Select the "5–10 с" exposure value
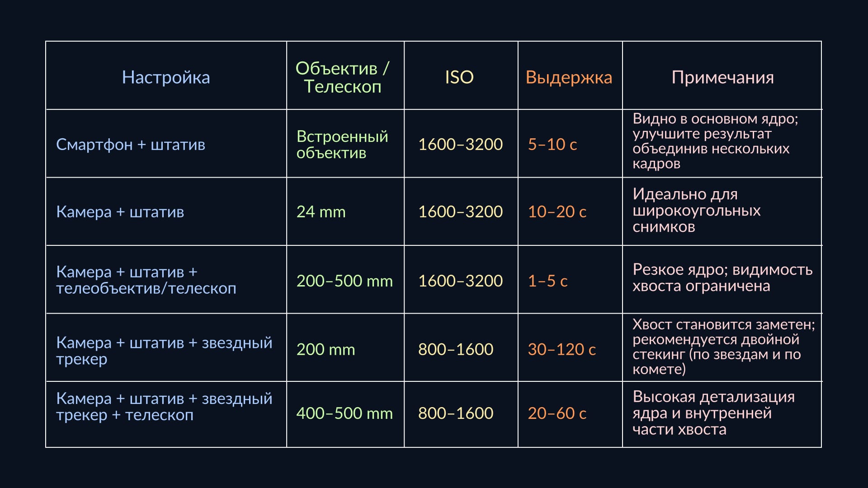The width and height of the screenshot is (868, 488). (x=552, y=145)
